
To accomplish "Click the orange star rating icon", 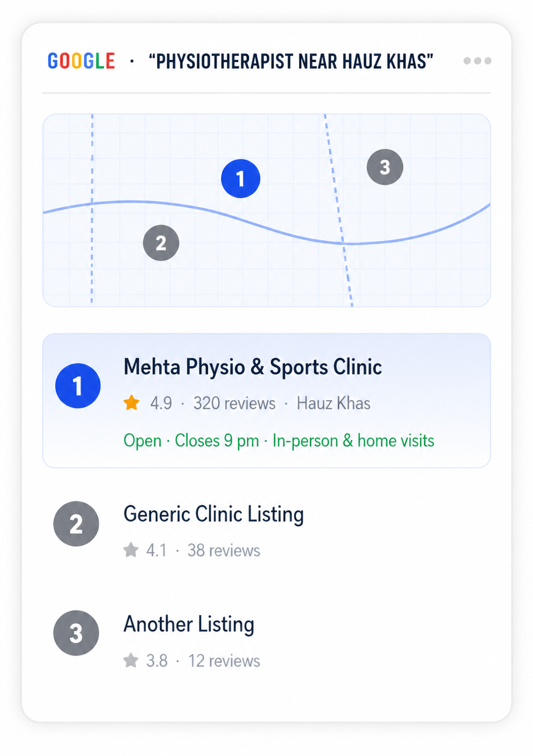I will point(132,403).
